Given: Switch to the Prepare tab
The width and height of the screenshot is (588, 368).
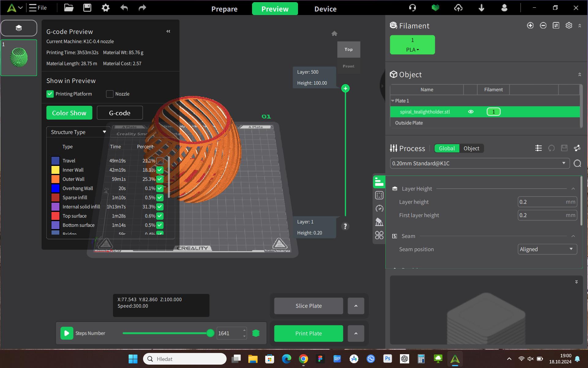Looking at the screenshot, I should click(x=224, y=9).
